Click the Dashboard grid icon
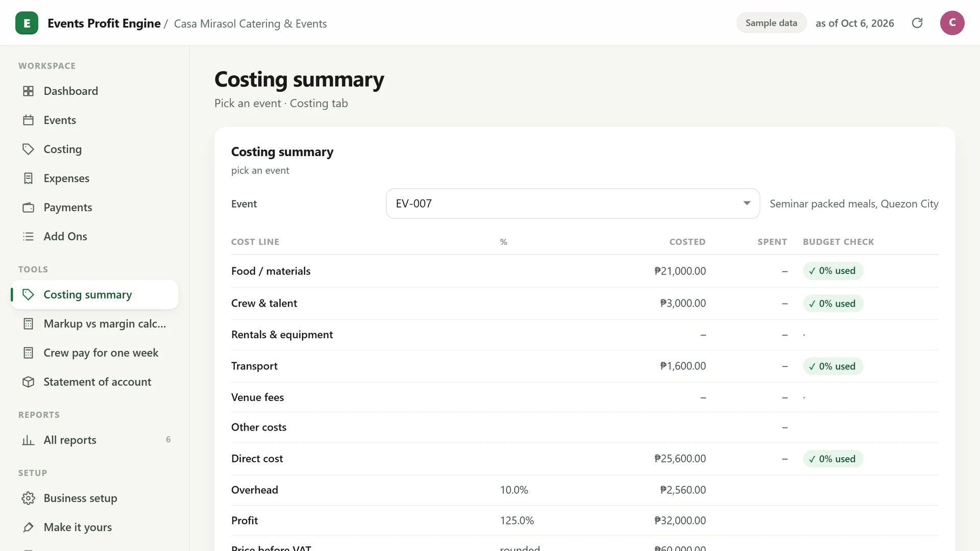The height and width of the screenshot is (551, 980). (29, 91)
